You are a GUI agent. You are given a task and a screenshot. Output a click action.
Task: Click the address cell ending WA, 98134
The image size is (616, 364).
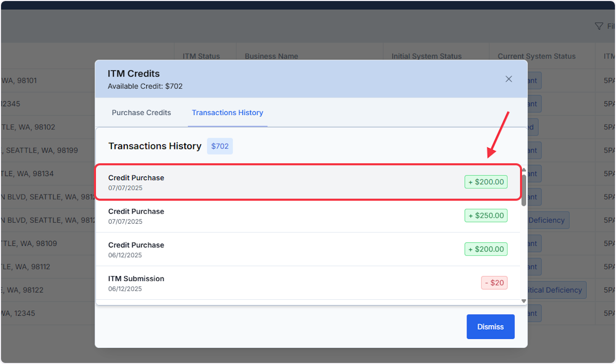pos(28,174)
